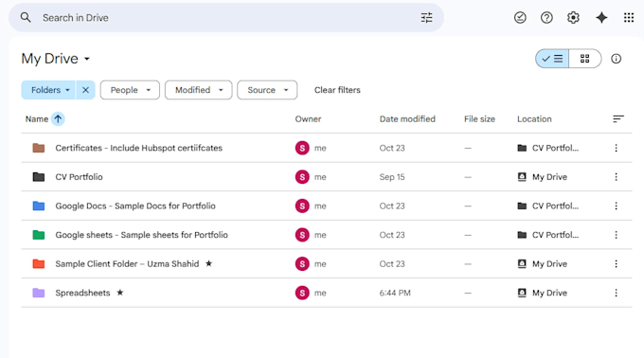Image resolution: width=644 pixels, height=358 pixels.
Task: Click the sort options icon in header
Action: (x=618, y=119)
